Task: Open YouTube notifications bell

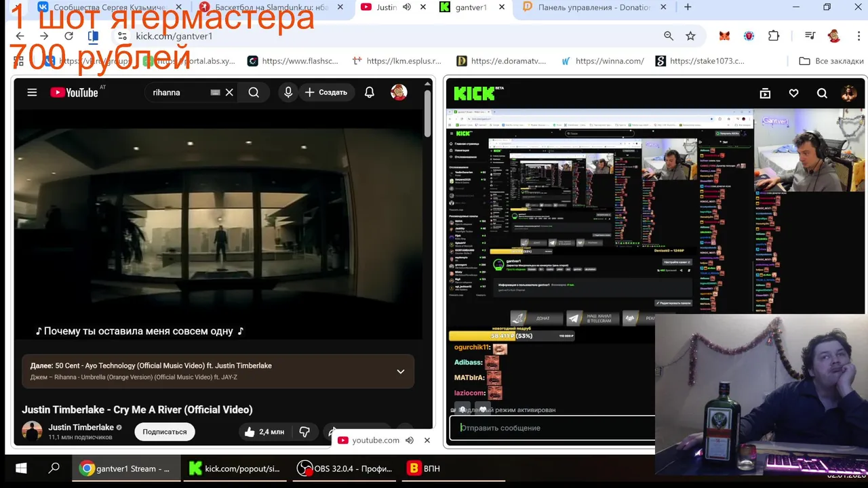Action: [370, 92]
